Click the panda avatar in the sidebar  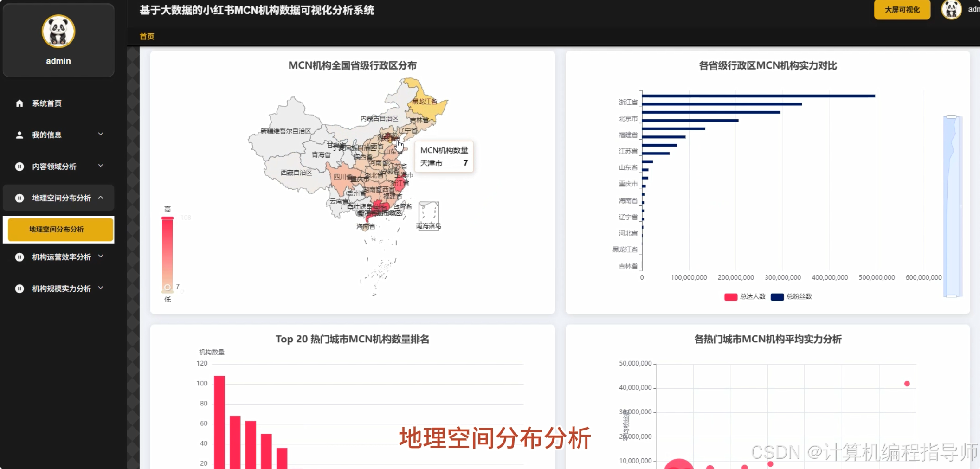[x=58, y=32]
